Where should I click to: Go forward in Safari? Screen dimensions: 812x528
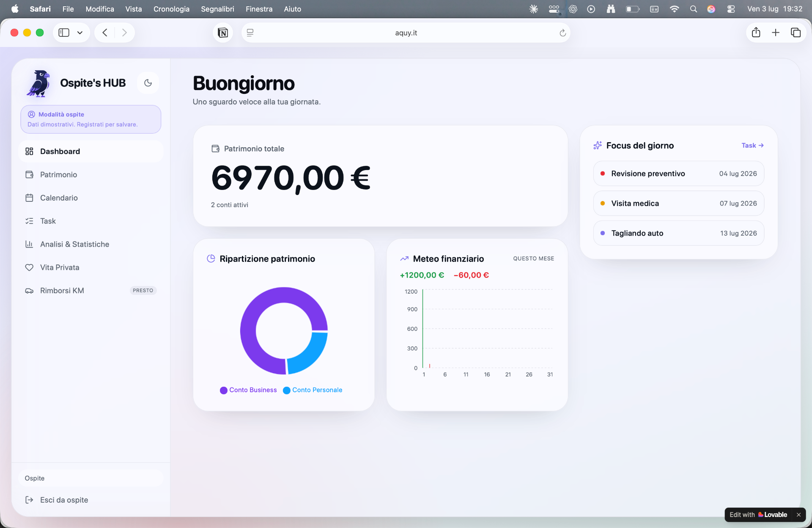[x=124, y=33]
